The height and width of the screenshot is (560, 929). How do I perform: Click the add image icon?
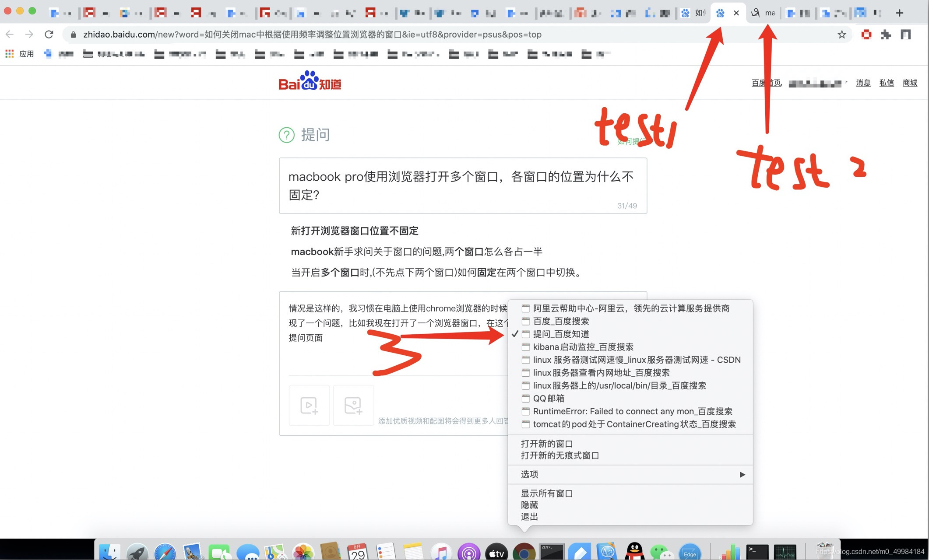coord(353,405)
